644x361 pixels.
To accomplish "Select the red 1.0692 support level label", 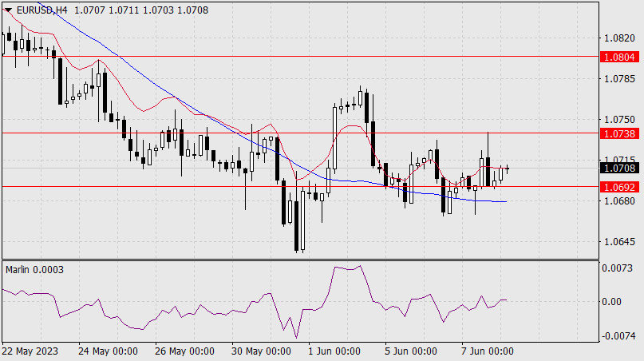I will [x=620, y=186].
